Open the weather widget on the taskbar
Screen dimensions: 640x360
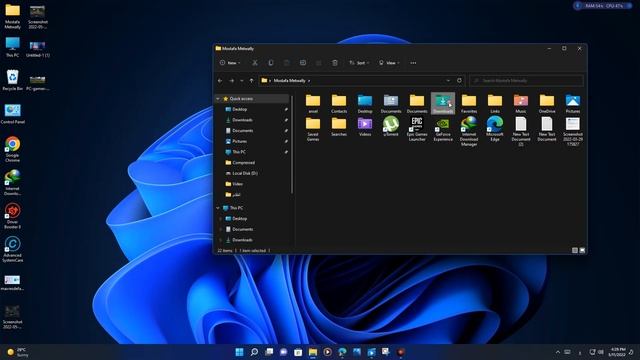18,352
